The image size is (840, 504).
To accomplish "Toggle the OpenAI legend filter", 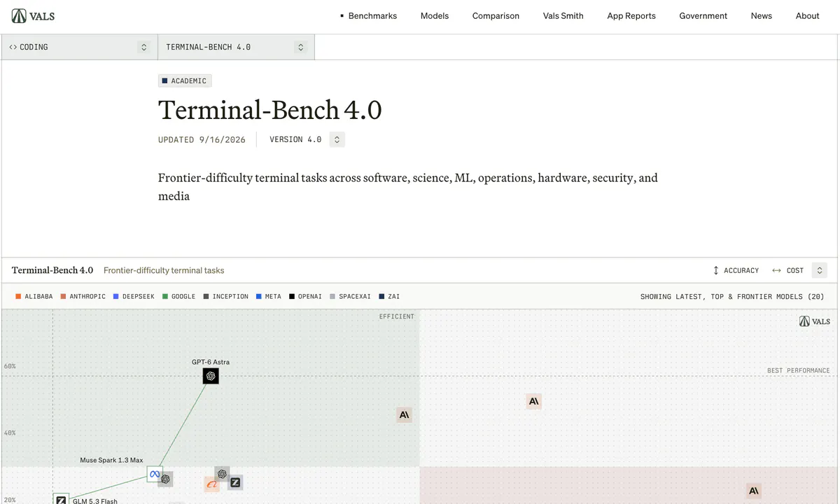I will pos(306,297).
